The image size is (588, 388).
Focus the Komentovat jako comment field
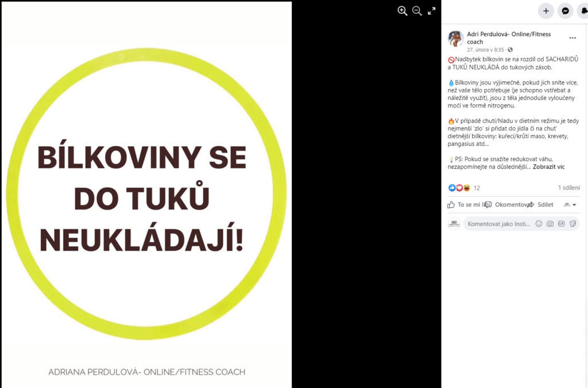[x=498, y=224]
